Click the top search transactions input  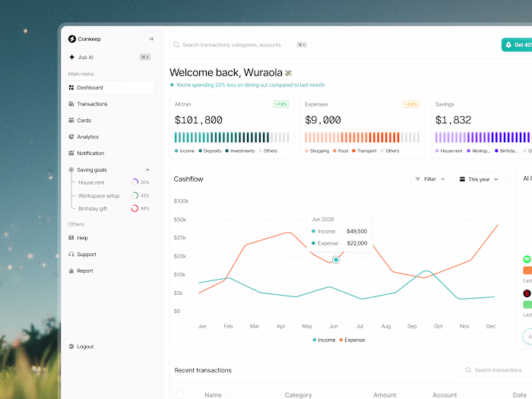pos(240,45)
